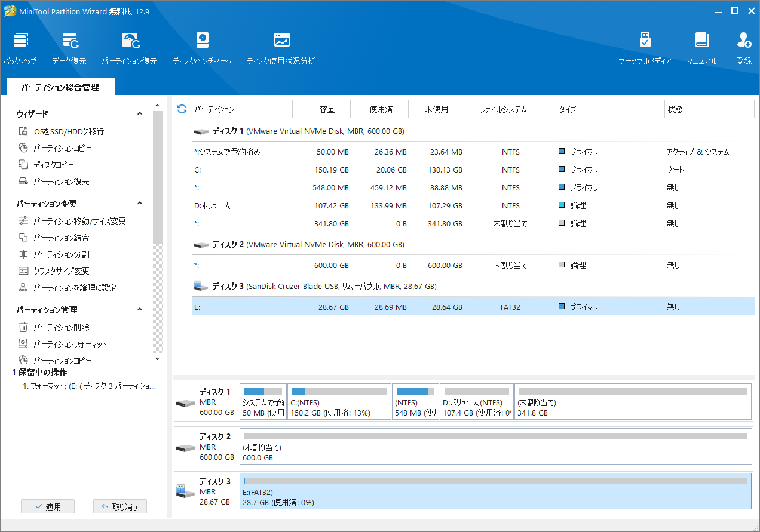Click the 登録 account icon
This screenshot has width=760, height=532.
click(x=744, y=48)
